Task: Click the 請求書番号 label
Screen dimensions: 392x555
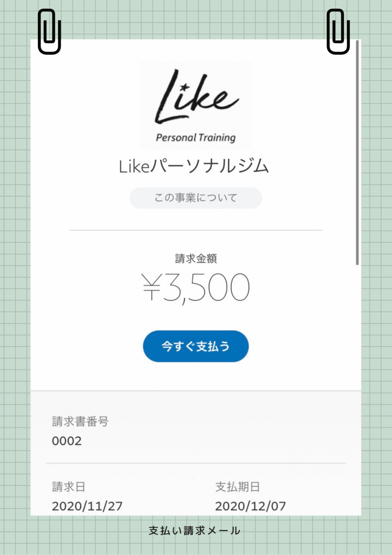Action: point(80,422)
